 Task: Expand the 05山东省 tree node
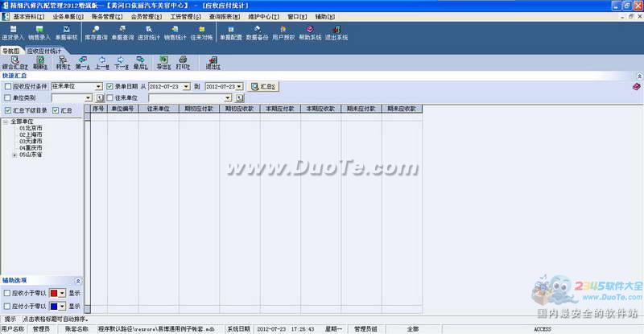coord(14,155)
